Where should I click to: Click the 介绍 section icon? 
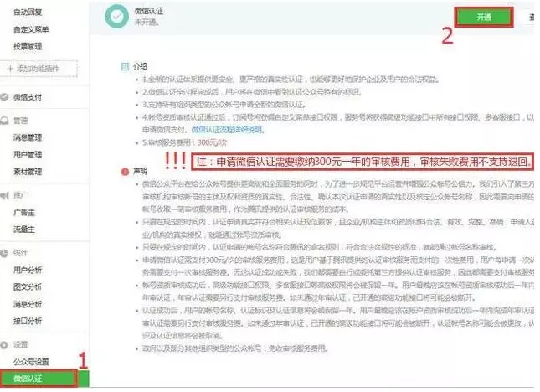pos(125,66)
